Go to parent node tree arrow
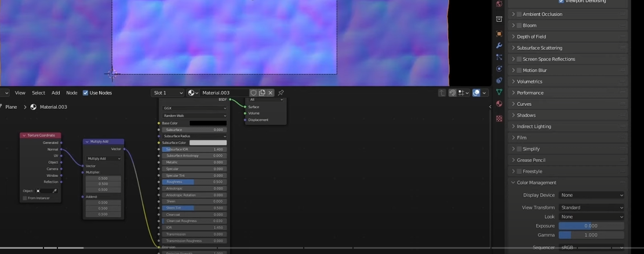This screenshot has height=254, width=644. pyautogui.click(x=442, y=93)
